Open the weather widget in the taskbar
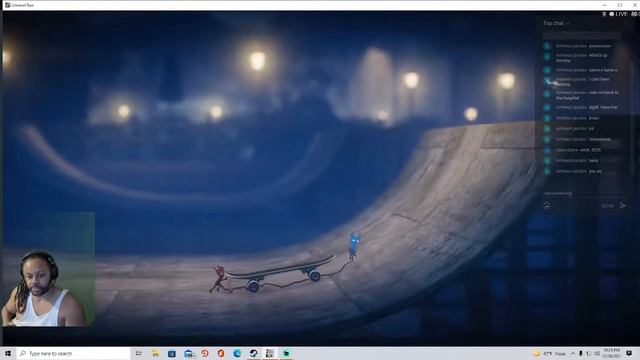This screenshot has width=640, height=360. tap(549, 353)
